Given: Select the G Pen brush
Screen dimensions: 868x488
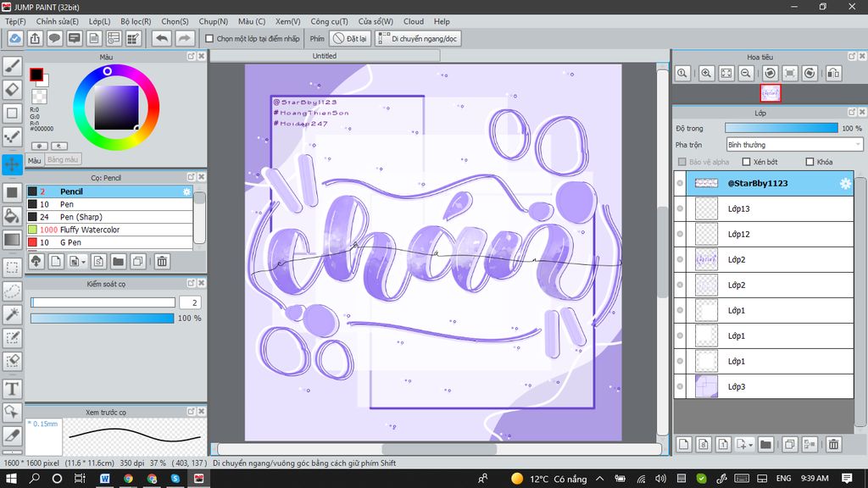Looking at the screenshot, I should (109, 242).
